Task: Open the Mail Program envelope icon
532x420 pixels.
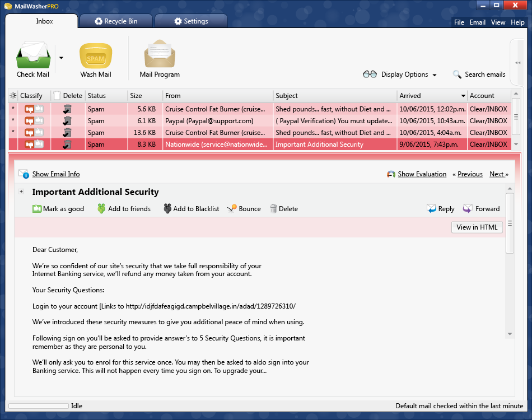Action: coord(160,54)
